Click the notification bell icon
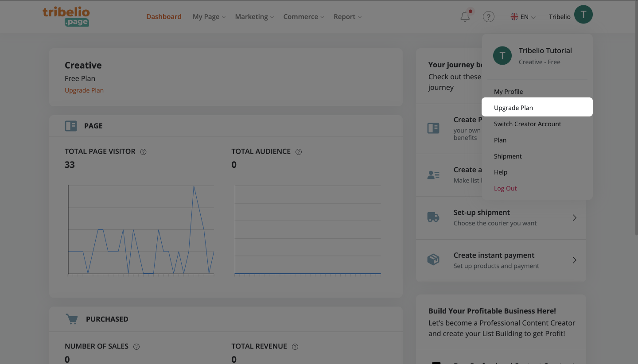 point(465,17)
